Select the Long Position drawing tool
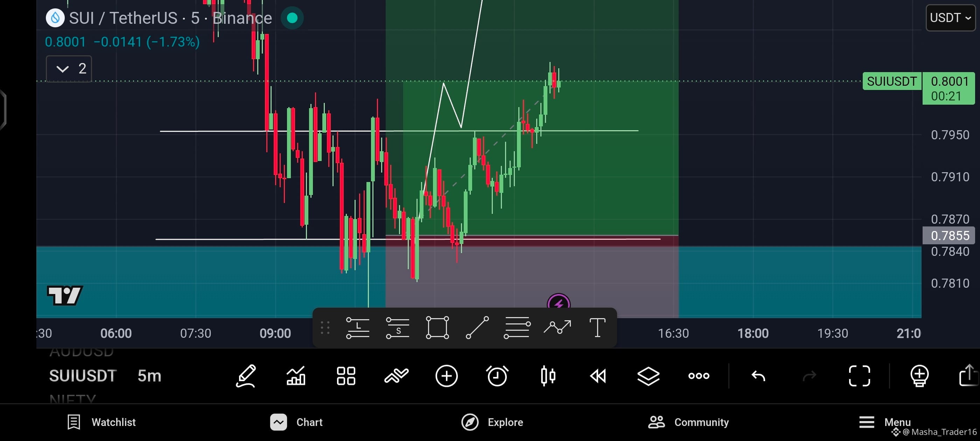Viewport: 980px width, 441px height. [x=358, y=328]
